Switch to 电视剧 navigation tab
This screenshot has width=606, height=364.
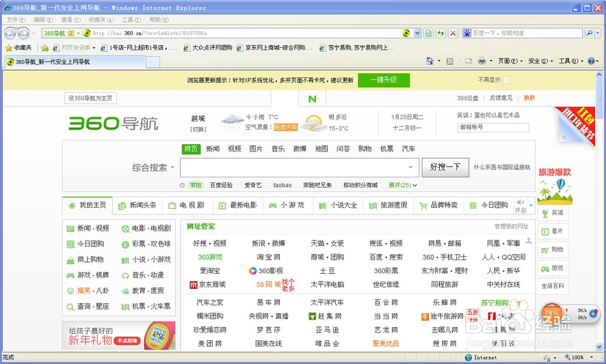(x=187, y=205)
